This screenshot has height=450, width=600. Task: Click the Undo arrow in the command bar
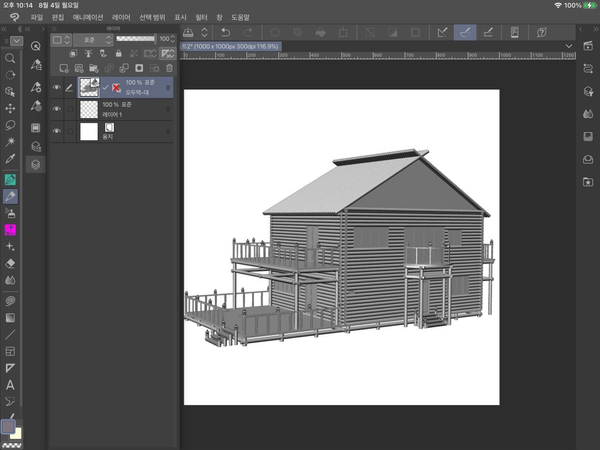point(227,33)
